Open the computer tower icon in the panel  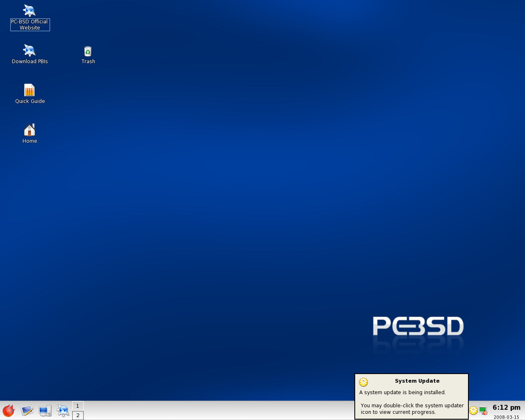pos(45,411)
